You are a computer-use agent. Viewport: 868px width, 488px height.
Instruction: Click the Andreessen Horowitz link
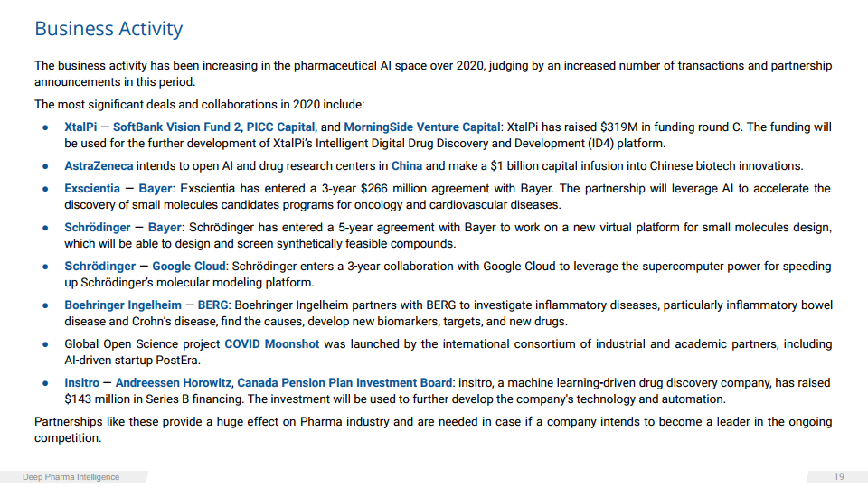click(x=173, y=383)
